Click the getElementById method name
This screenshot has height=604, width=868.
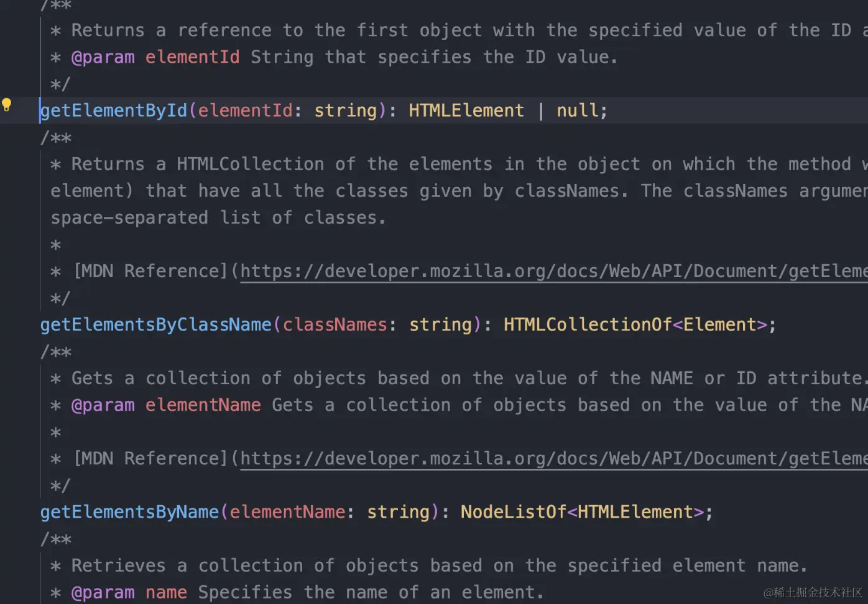[114, 111]
